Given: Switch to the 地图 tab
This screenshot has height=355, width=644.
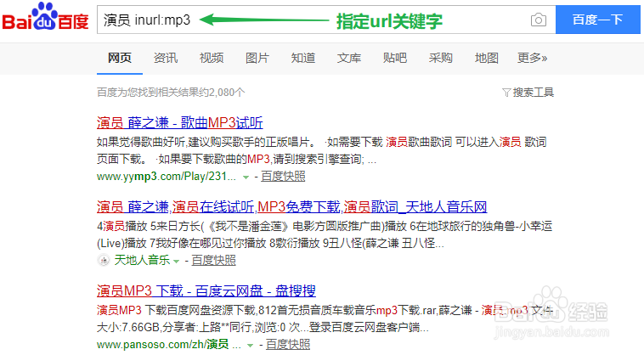Looking at the screenshot, I should point(487,59).
